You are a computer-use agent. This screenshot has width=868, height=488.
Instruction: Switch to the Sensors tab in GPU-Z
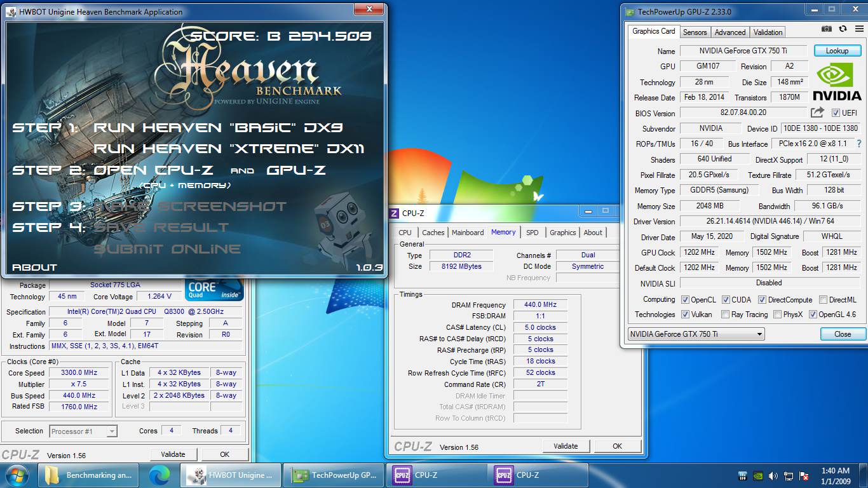(x=695, y=32)
